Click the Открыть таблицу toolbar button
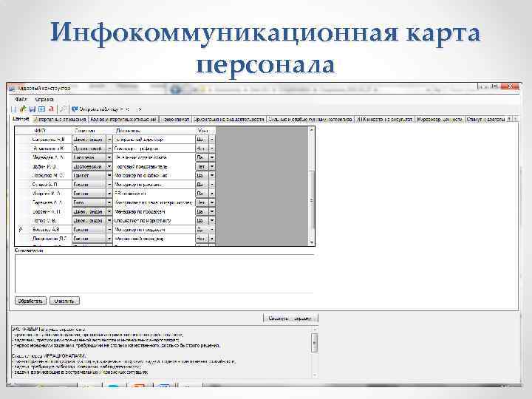Viewport: 532px width, 399px height. point(98,109)
